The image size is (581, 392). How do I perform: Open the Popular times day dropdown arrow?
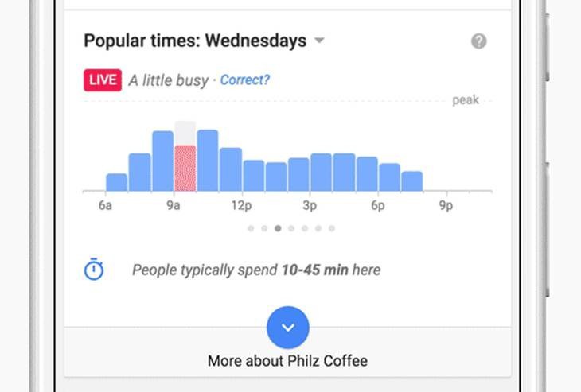[x=318, y=41]
